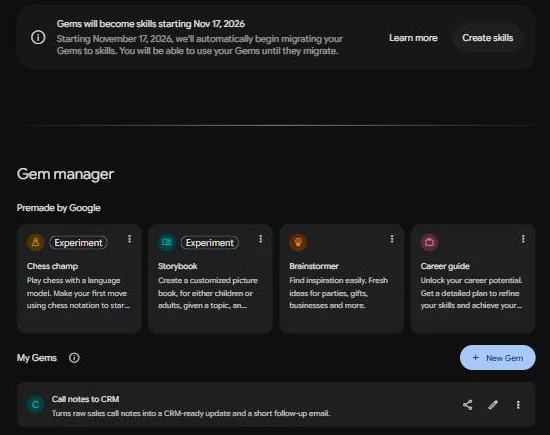
Task: Open Brainstormer three-dot options menu
Action: [x=392, y=239]
